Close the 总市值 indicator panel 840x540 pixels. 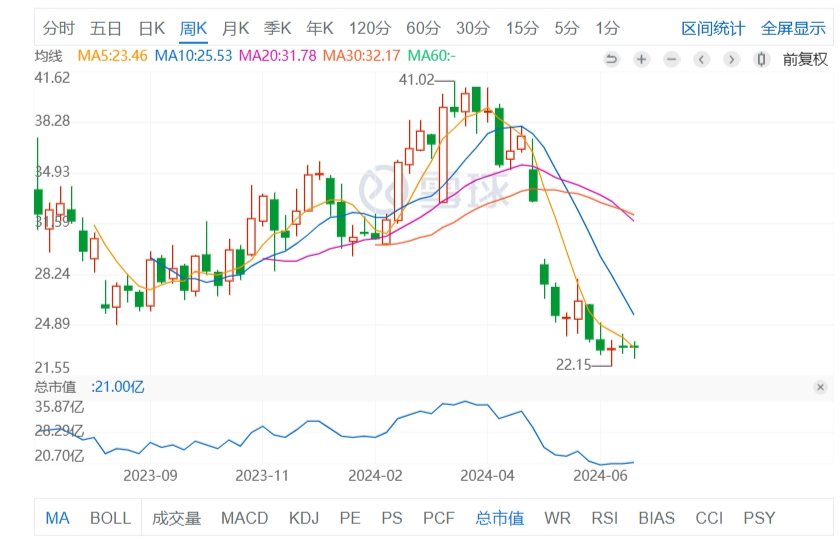[820, 387]
